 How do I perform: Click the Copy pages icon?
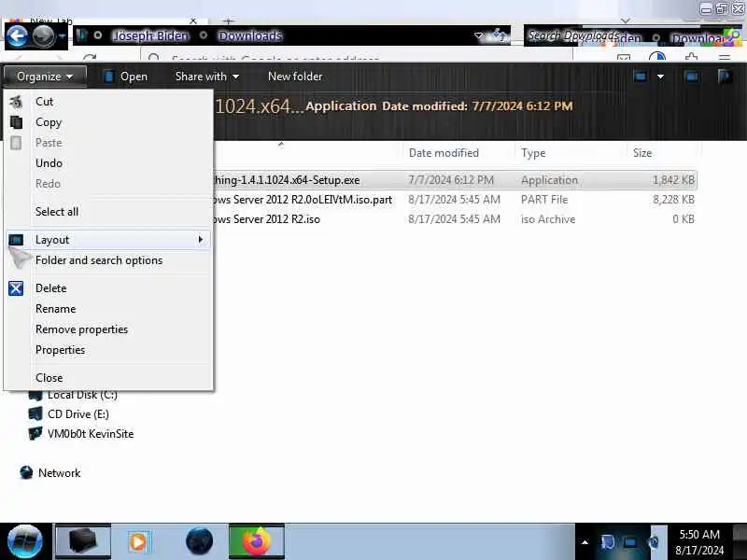pos(16,122)
